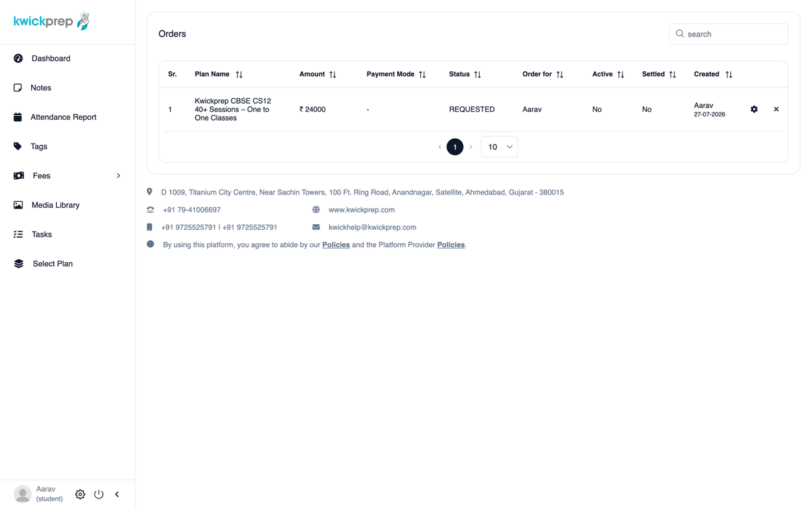Click the first Policies link
This screenshot has width=812, height=508.
pos(336,245)
